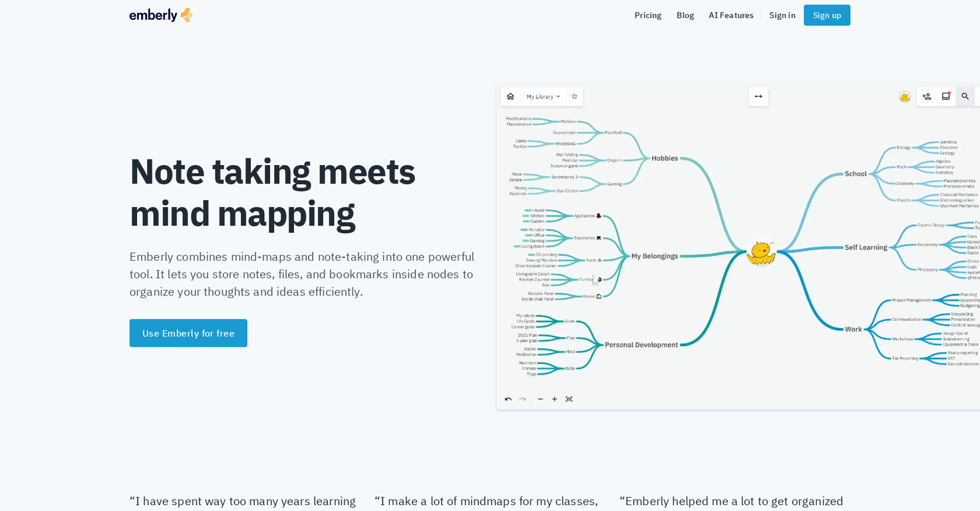Click the redo arrow icon

click(x=522, y=399)
